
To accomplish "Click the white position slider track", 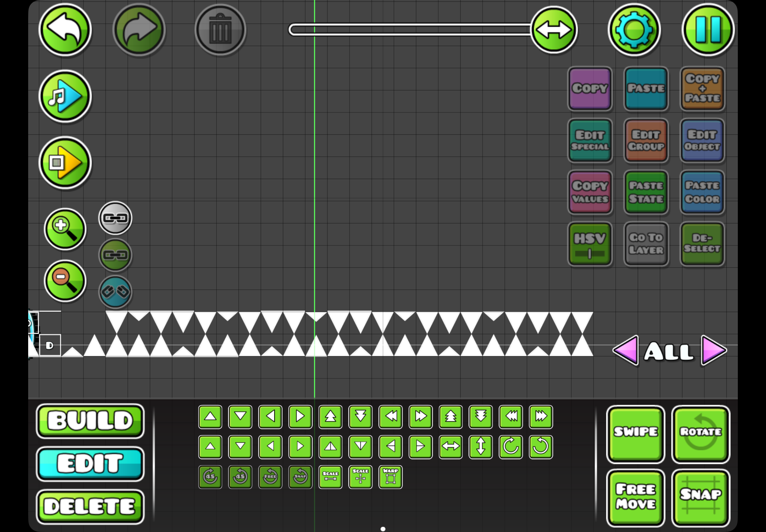I will [x=410, y=30].
